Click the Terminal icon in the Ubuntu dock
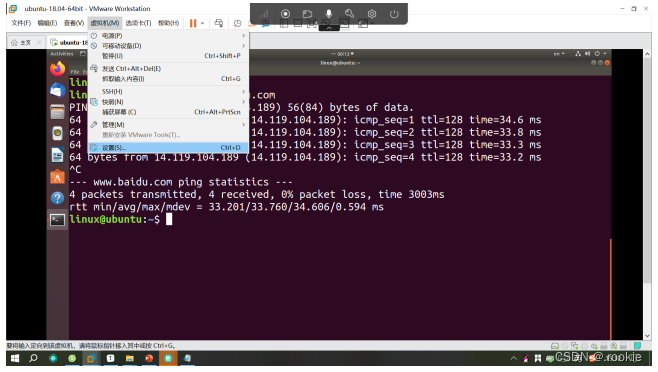This screenshot has height=372, width=658. 57,220
